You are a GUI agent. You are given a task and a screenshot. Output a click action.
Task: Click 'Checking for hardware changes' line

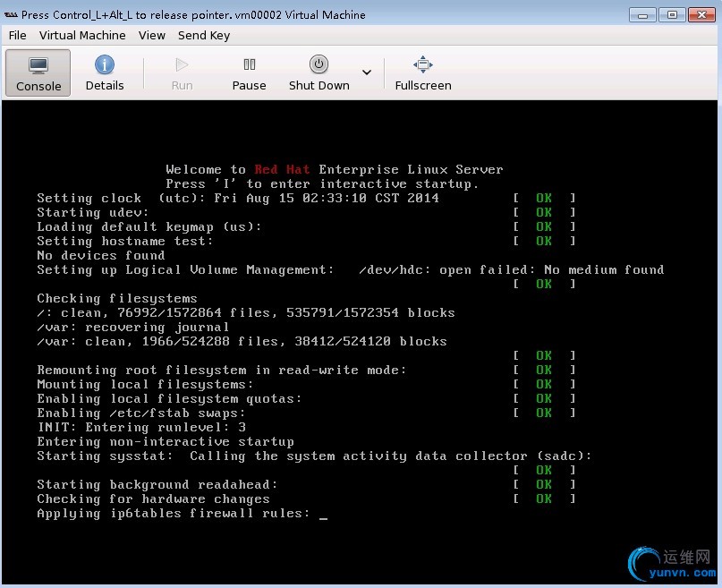click(x=153, y=499)
